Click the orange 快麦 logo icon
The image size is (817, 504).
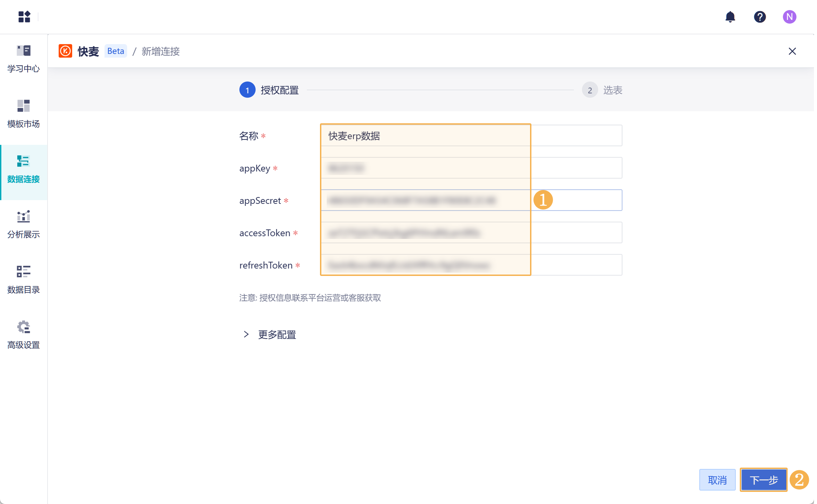tap(65, 51)
